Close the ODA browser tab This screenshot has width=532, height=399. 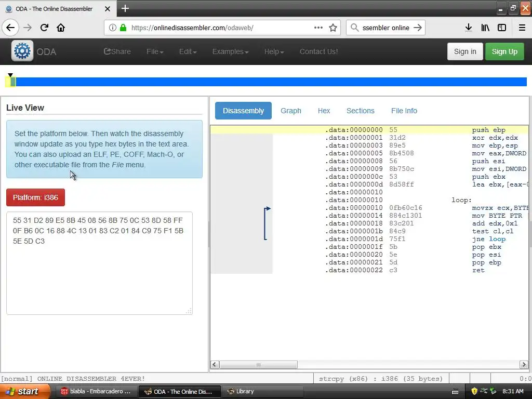pos(107,9)
